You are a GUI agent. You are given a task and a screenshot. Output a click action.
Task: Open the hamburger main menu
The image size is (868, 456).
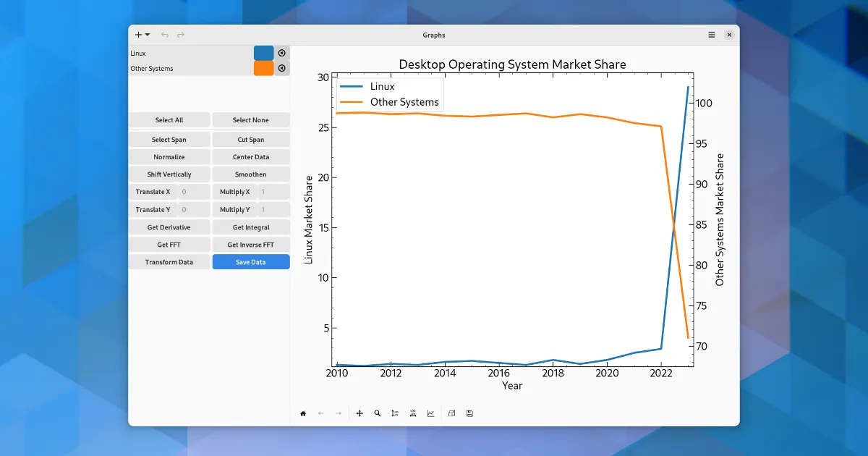[712, 35]
